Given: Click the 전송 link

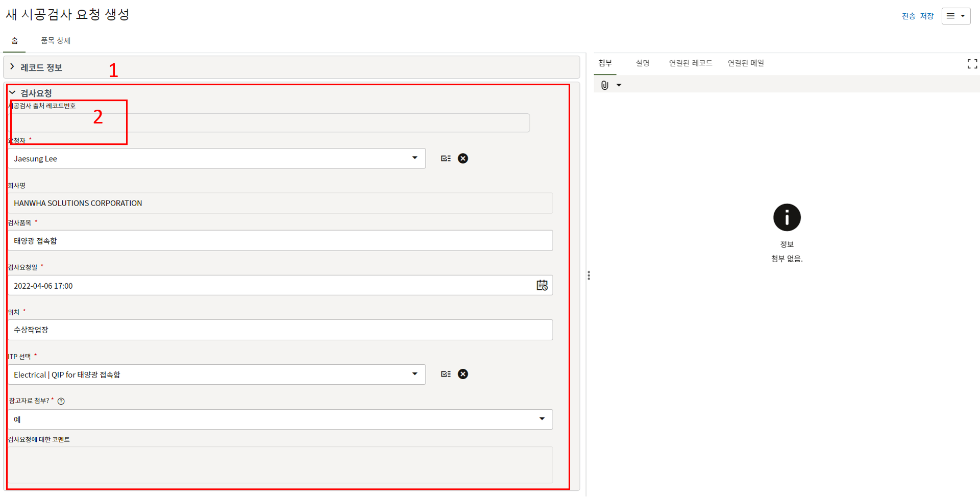Looking at the screenshot, I should (908, 16).
